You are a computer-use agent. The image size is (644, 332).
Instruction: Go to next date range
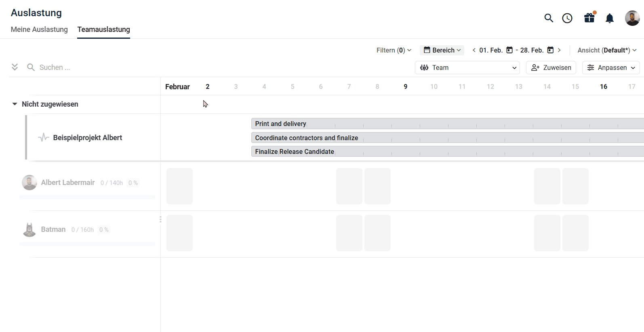[559, 50]
